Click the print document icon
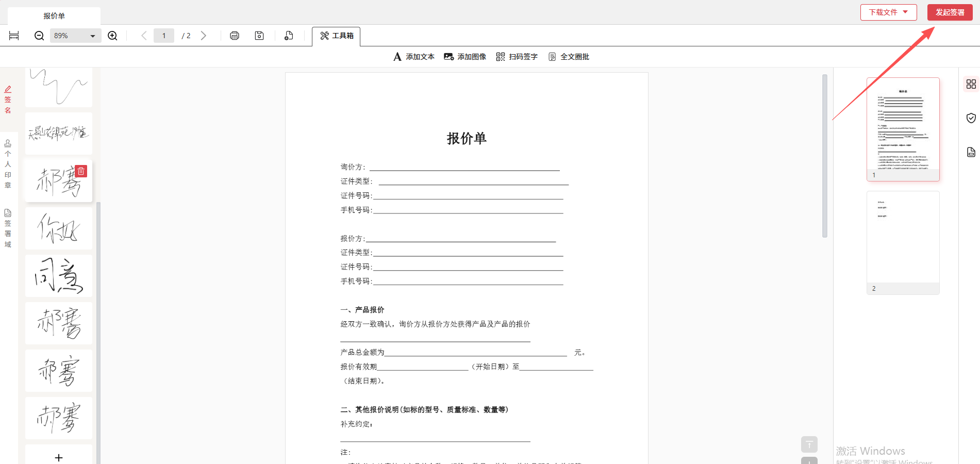This screenshot has width=980, height=464. pyautogui.click(x=235, y=36)
